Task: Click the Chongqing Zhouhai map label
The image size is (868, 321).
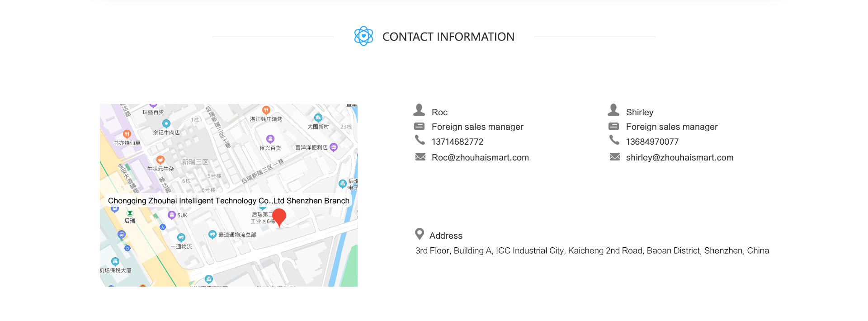Action: [228, 201]
